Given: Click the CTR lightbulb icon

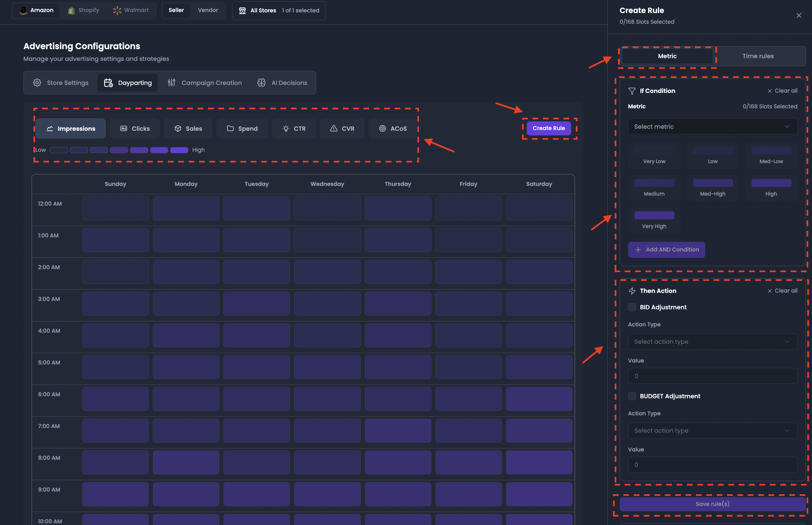Looking at the screenshot, I should point(286,128).
